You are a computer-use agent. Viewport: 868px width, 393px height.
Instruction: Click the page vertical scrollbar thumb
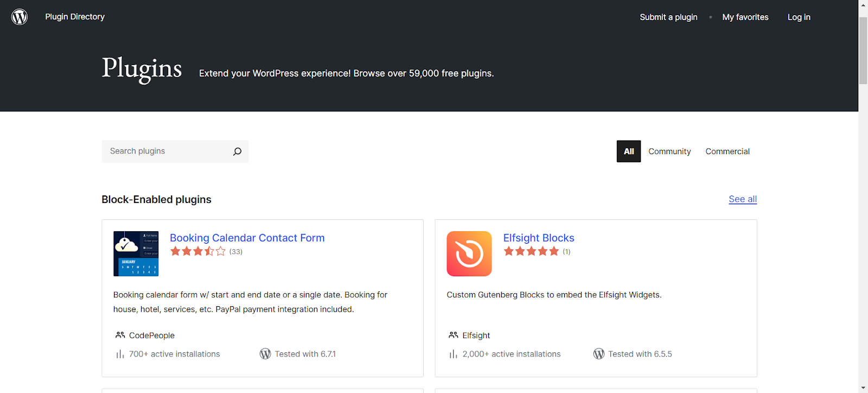click(863, 50)
